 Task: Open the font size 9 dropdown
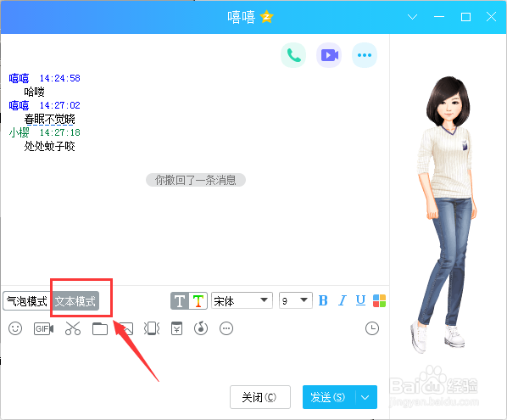296,300
